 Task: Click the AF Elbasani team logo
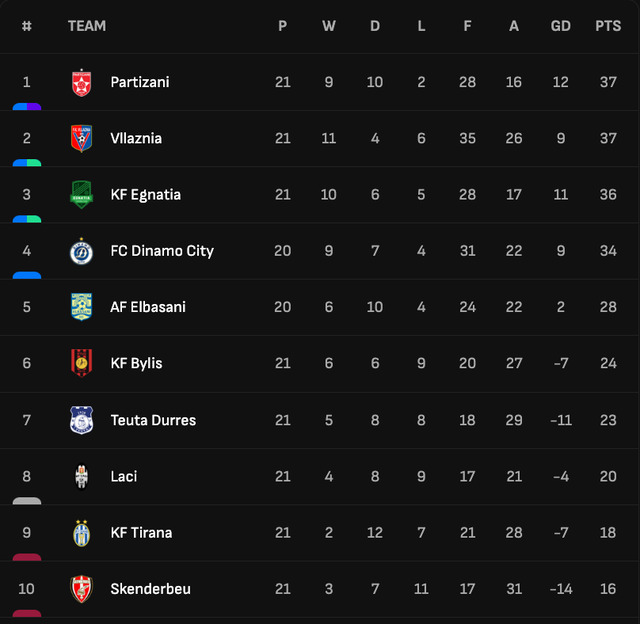(x=81, y=307)
